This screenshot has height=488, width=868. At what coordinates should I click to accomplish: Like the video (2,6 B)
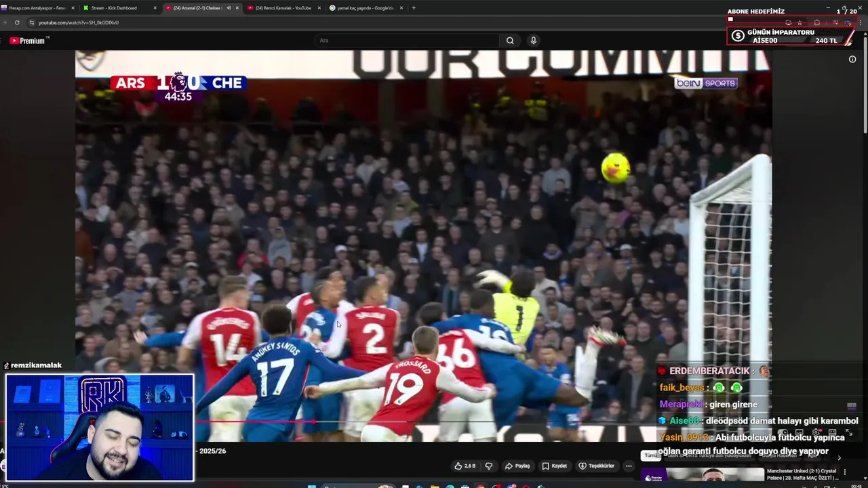pyautogui.click(x=465, y=466)
